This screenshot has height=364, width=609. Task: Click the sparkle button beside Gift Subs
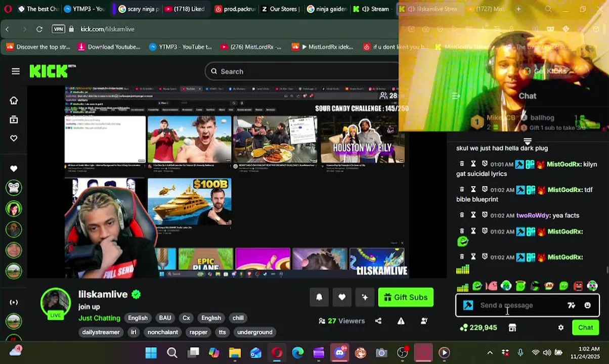tap(365, 297)
